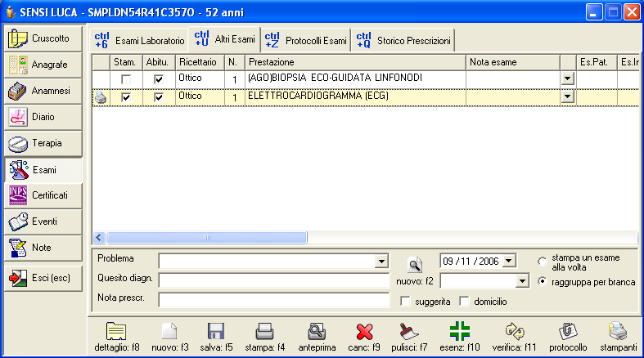Open the Storico Prescrizioni tab
Viewport: 644px width, 358px height.
pyautogui.click(x=404, y=40)
